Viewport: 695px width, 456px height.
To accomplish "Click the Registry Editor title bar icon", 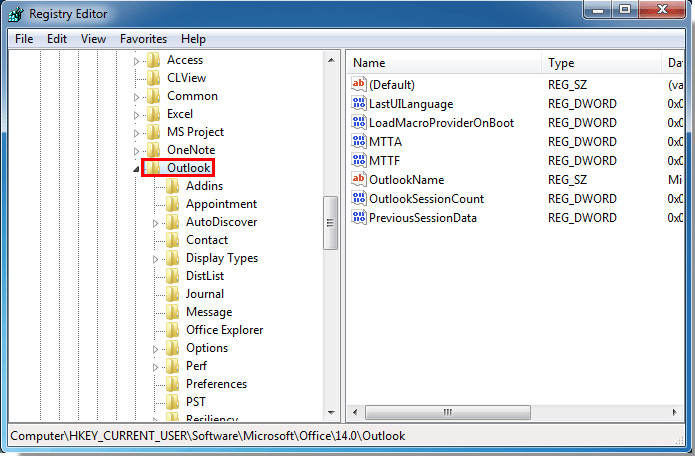I will click(x=16, y=14).
